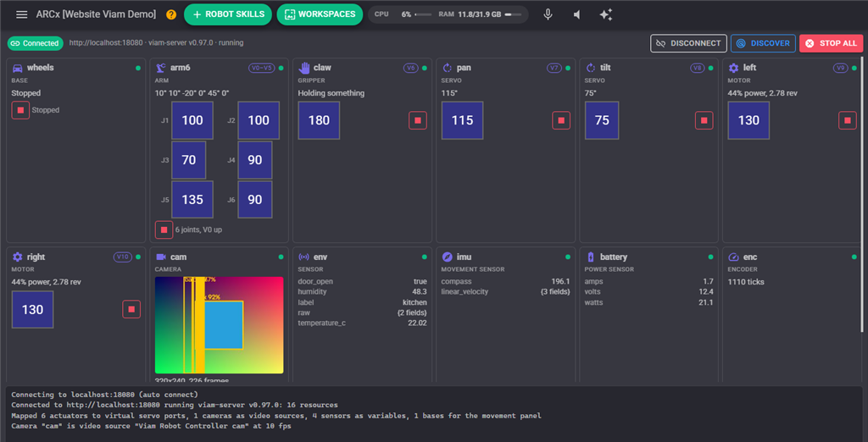Click the orange help question mark icon

pyautogui.click(x=171, y=14)
